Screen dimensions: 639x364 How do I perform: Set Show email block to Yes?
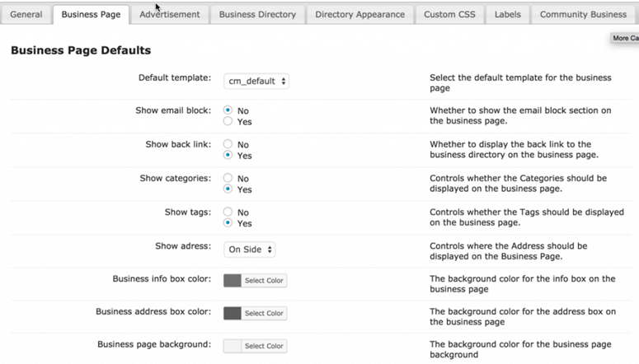tap(228, 122)
